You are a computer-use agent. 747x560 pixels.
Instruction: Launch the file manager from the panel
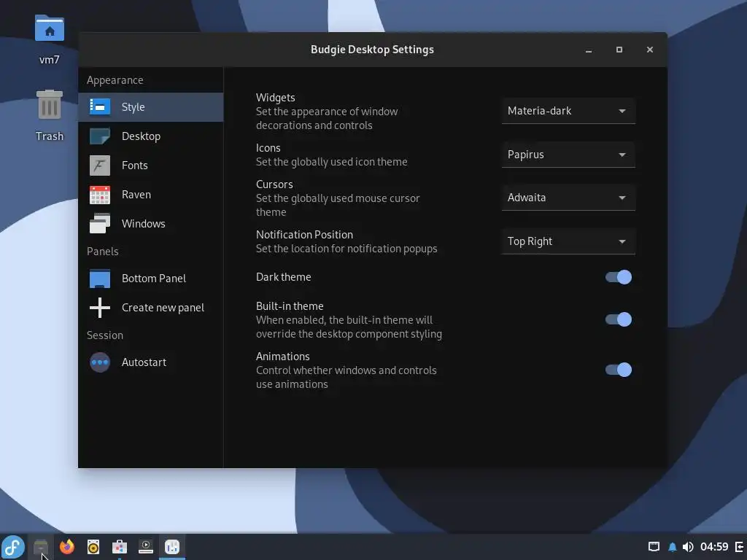tap(41, 547)
